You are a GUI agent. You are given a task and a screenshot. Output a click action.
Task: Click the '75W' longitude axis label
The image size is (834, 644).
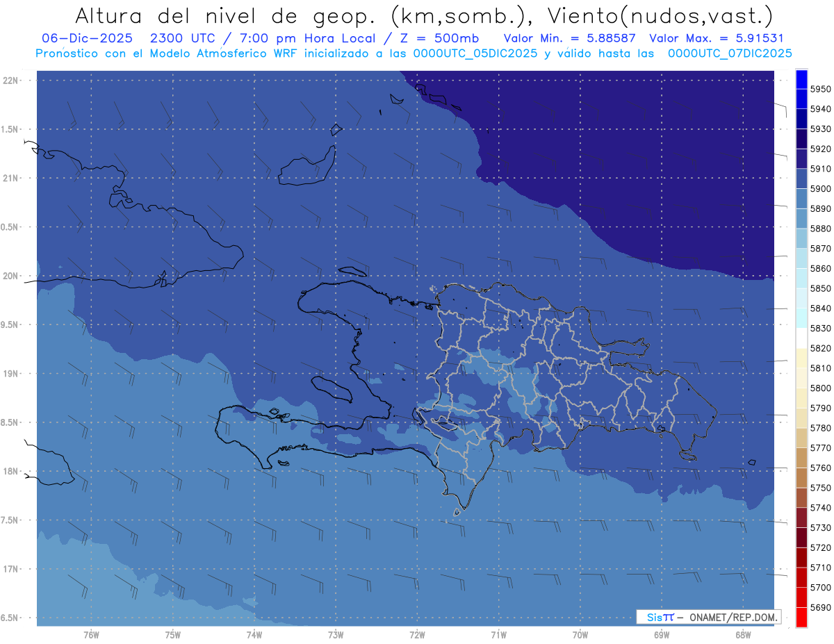coord(173,634)
